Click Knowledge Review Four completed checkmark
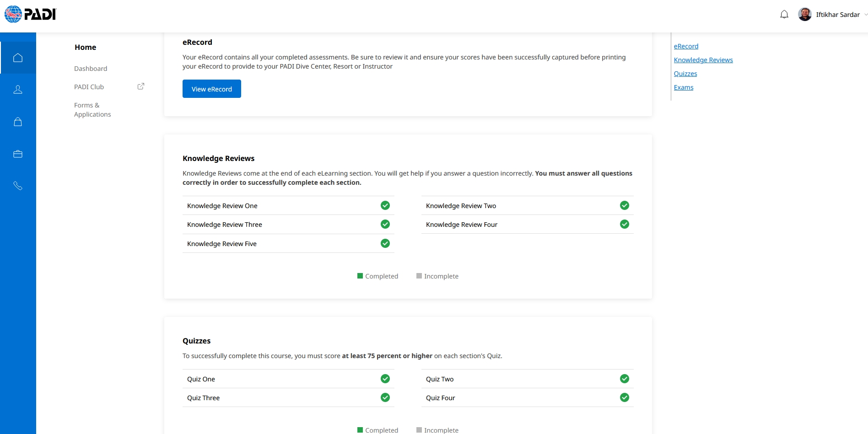The width and height of the screenshot is (868, 434). pos(625,224)
